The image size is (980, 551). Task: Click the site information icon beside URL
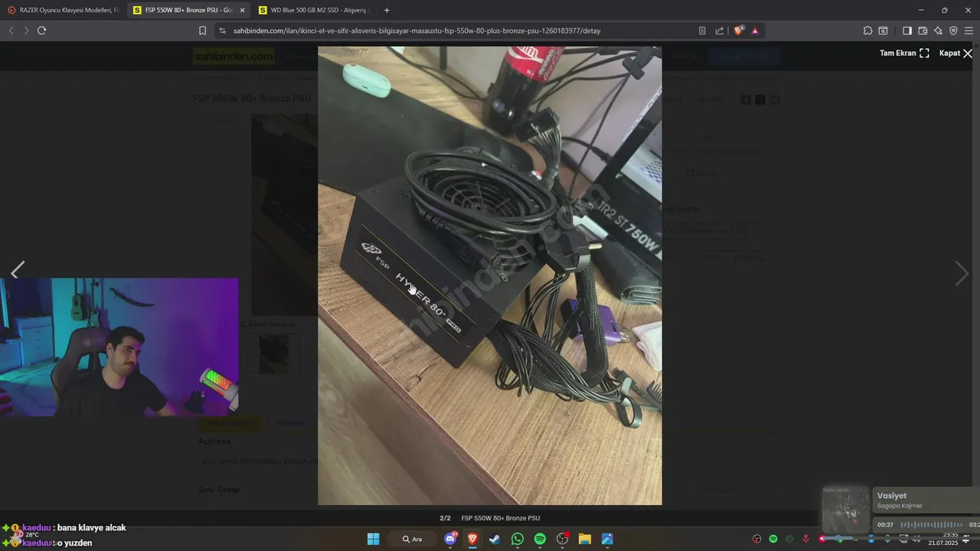(x=222, y=31)
